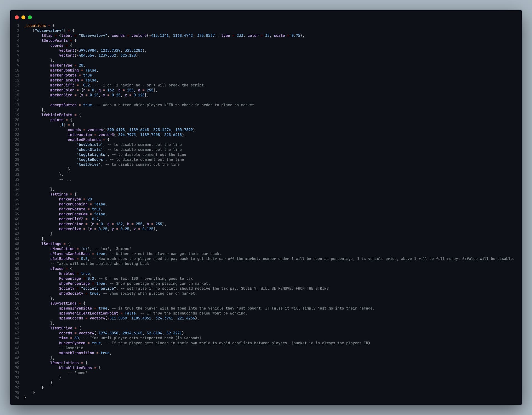Select the ["observatory"] key text
532x415 pixels.
pos(49,30)
